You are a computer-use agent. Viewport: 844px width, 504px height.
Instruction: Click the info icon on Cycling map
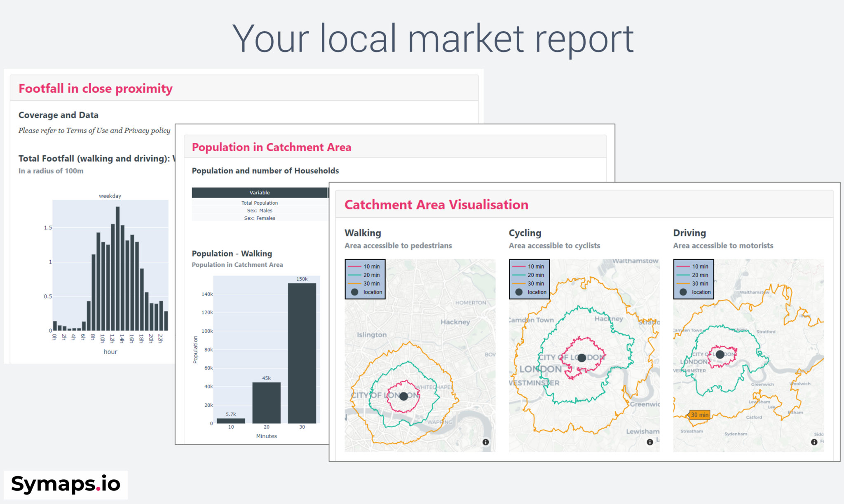click(x=650, y=442)
